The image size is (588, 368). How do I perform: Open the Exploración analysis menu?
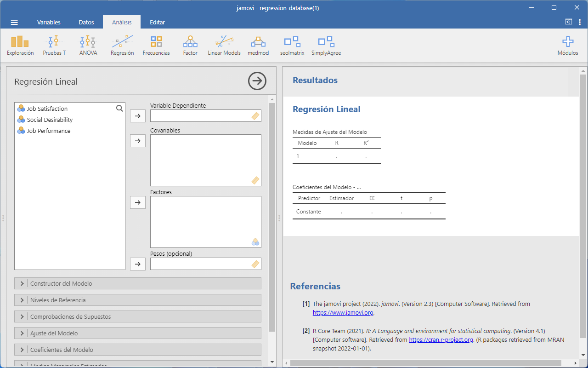point(20,46)
